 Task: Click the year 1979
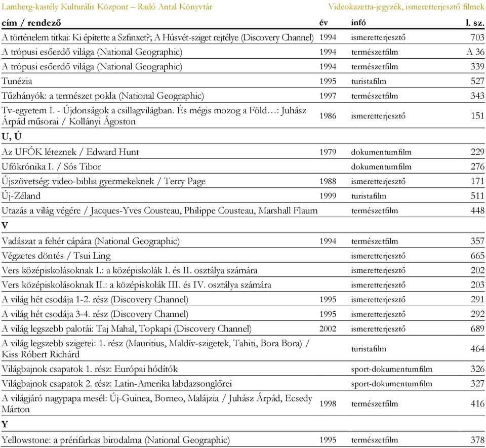(x=328, y=152)
